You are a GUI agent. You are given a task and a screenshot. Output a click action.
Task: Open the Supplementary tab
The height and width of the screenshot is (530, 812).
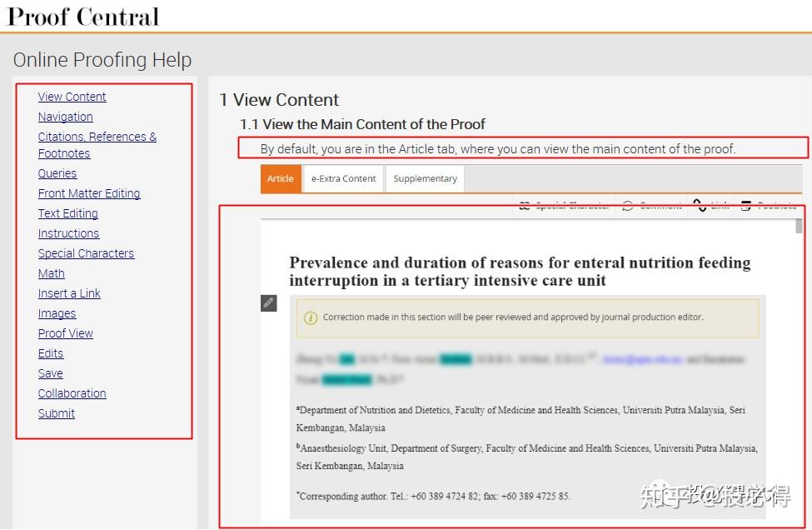(x=425, y=177)
